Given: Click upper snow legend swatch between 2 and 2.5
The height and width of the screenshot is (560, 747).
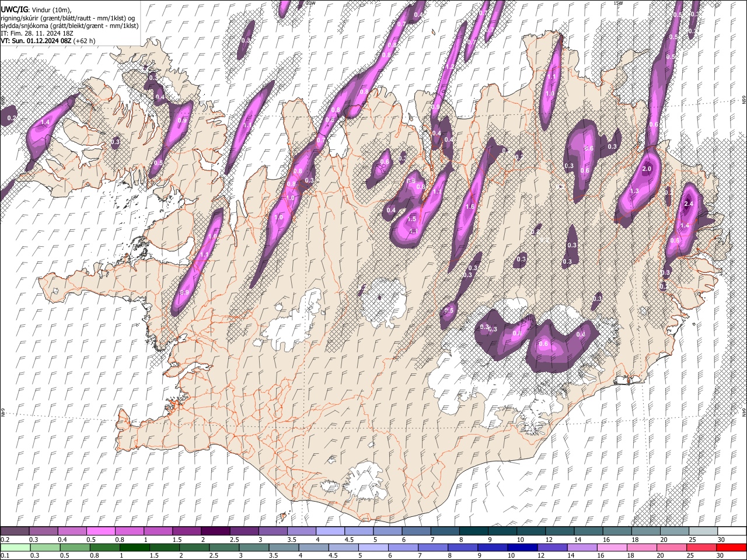Looking at the screenshot, I should click(215, 531).
